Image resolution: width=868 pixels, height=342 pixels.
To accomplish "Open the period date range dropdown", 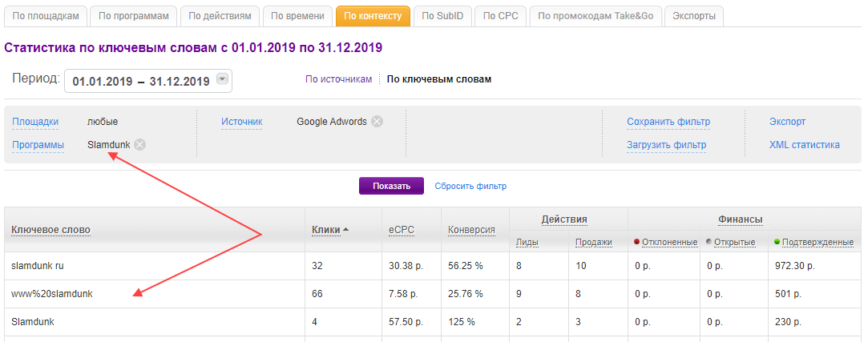I will (x=223, y=79).
